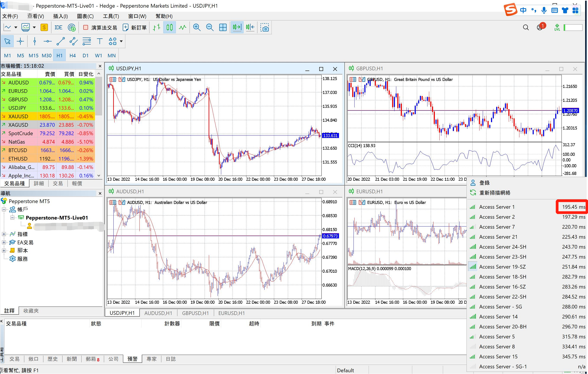Select the arrow cursor tool

point(7,41)
